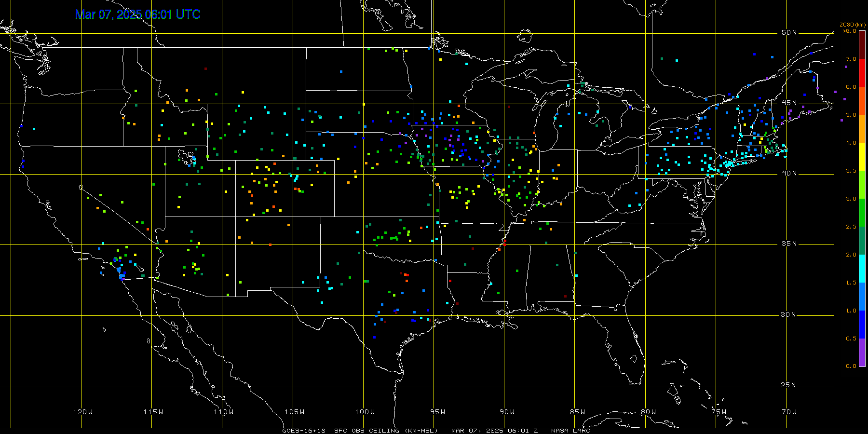Screen dimensions: 868x434
Task: Click the Mar 07, 2025 06:01 UTC timestamp
Action: [138, 14]
